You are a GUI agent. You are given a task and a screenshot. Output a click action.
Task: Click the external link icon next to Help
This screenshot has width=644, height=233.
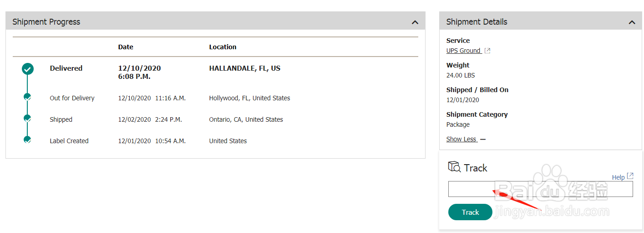tap(630, 176)
